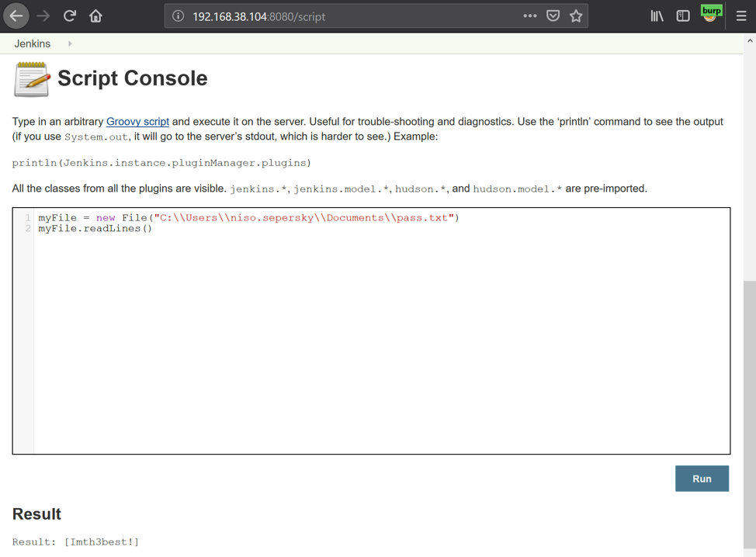Screen dimensions: 756x557
Task: Show site information for this connection
Action: (x=178, y=16)
